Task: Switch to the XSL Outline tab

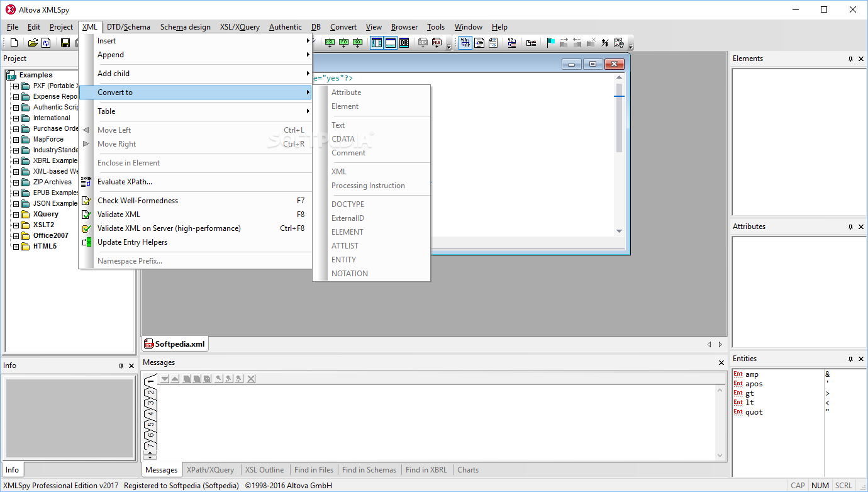Action: (x=264, y=470)
